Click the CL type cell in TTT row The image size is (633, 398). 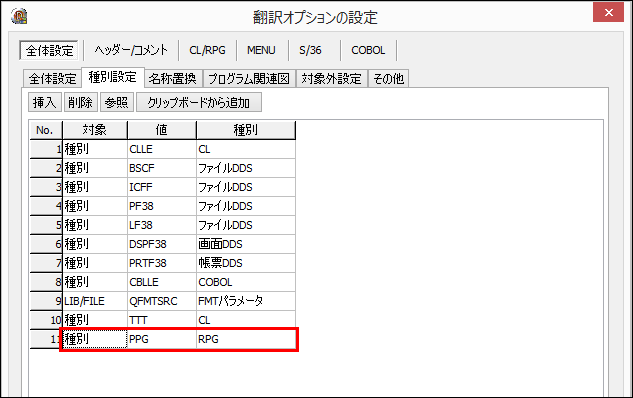[246, 320]
